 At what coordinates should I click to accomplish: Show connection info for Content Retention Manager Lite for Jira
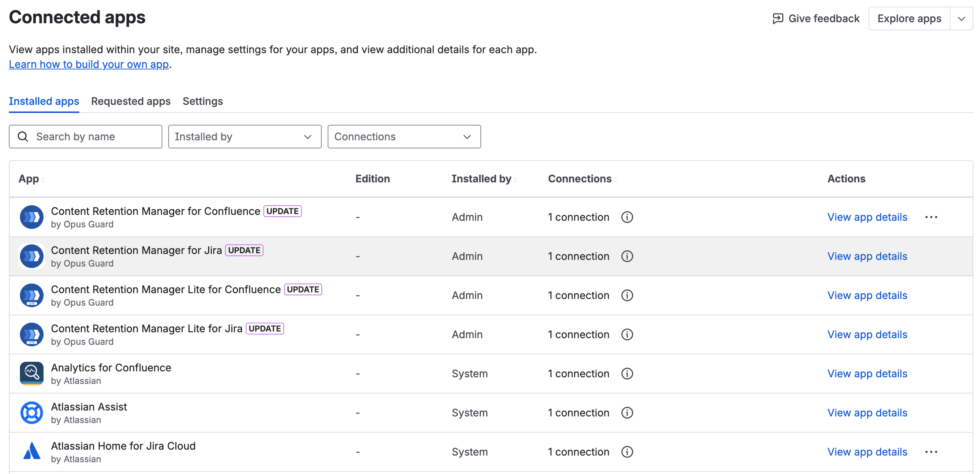click(x=627, y=334)
